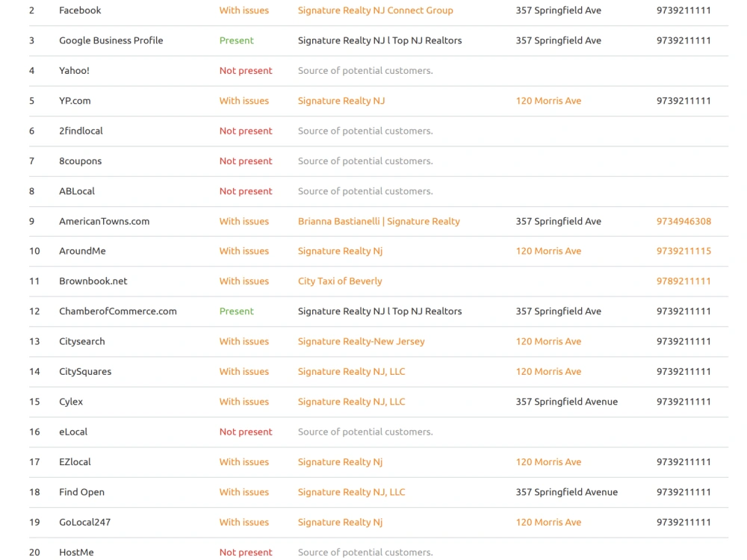Click the Facebook directory name

tap(80, 10)
